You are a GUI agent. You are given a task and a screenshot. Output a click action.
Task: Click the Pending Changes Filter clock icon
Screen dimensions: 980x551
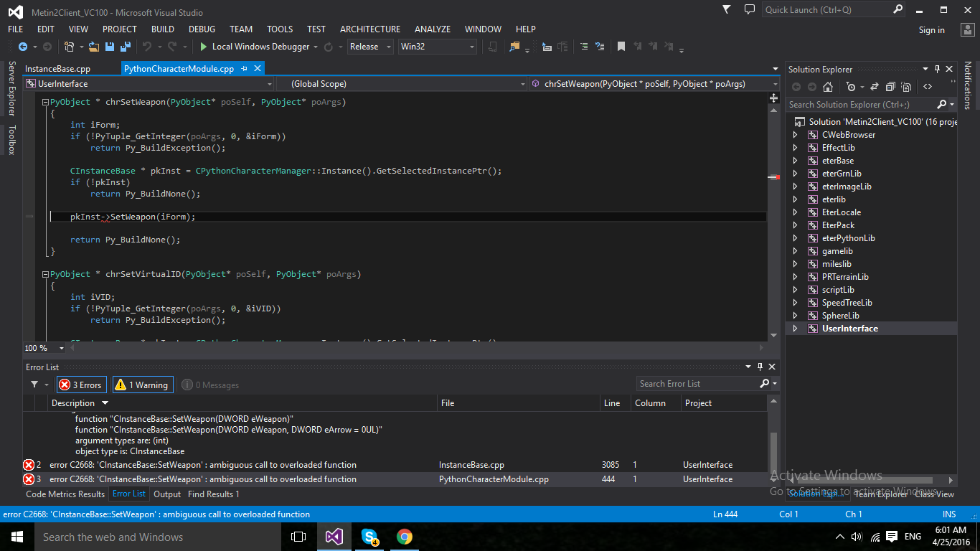coord(851,87)
